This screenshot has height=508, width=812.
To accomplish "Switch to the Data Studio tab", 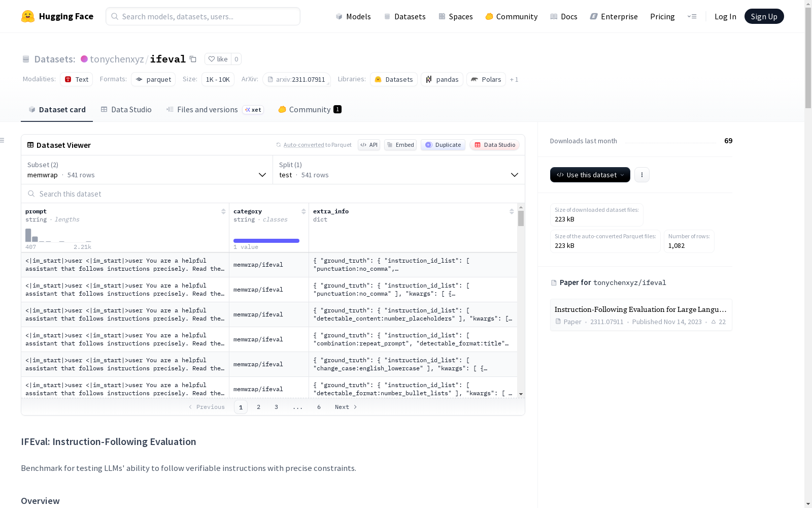I will [126, 110].
